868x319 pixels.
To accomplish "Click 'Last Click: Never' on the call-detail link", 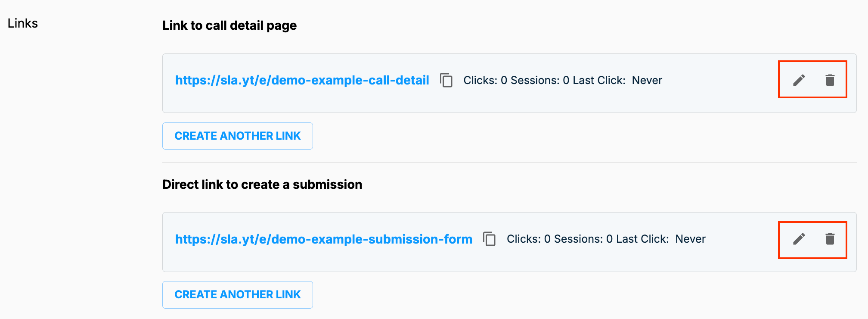I will (617, 80).
